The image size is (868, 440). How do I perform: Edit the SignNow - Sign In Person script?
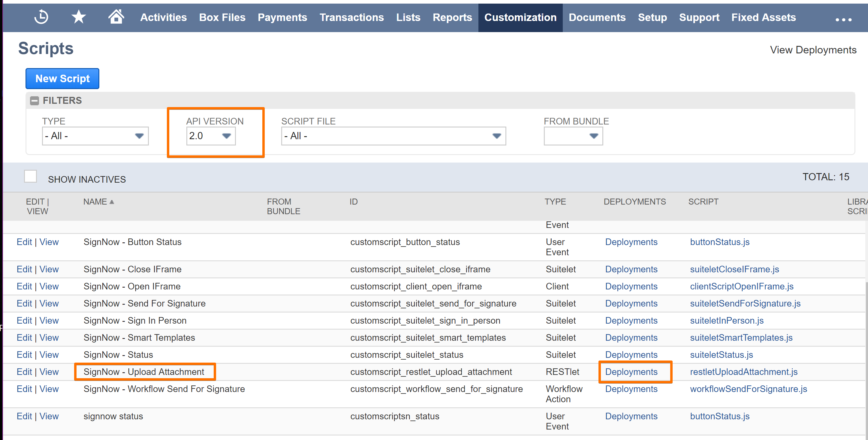point(24,321)
